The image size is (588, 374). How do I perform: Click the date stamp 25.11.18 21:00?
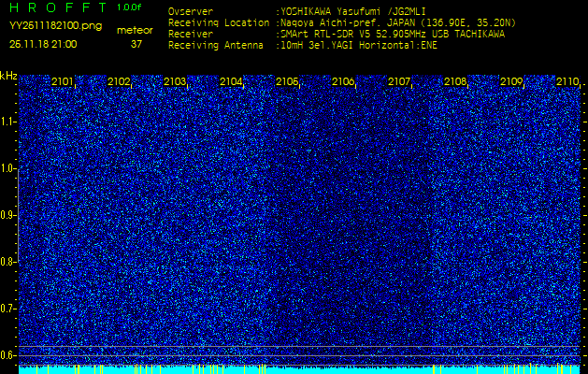(43, 44)
